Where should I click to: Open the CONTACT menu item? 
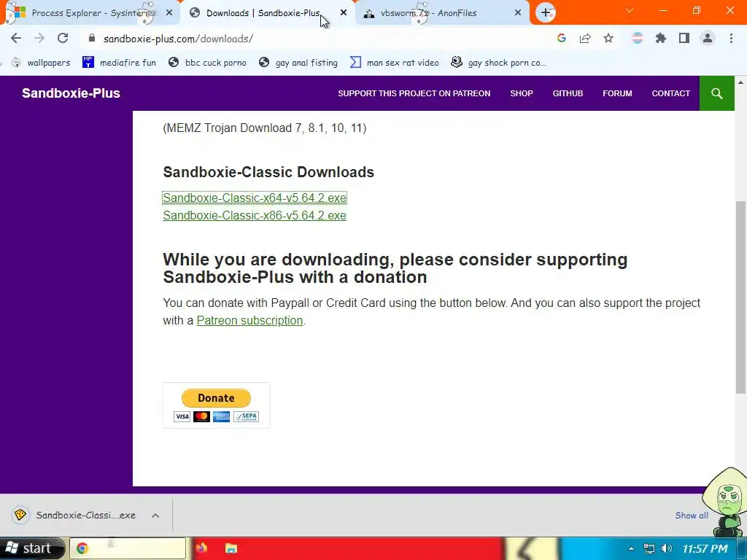pyautogui.click(x=671, y=93)
